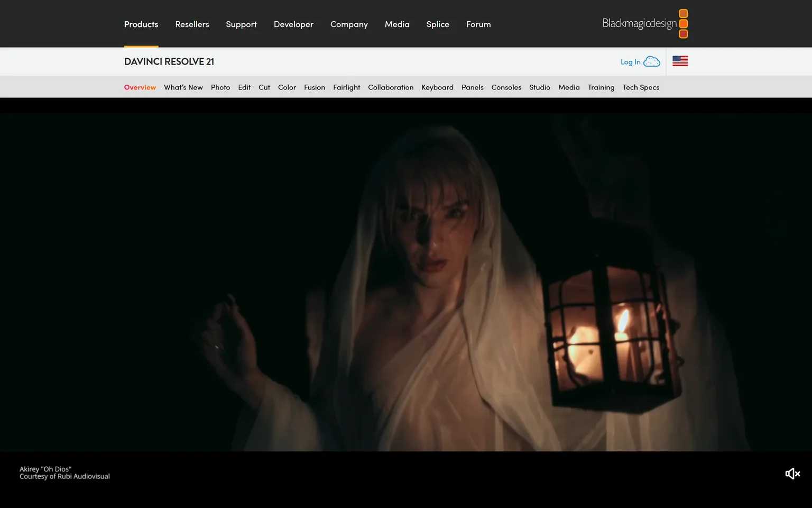Open the Products menu
Screen dimensions: 812x508
tap(141, 24)
